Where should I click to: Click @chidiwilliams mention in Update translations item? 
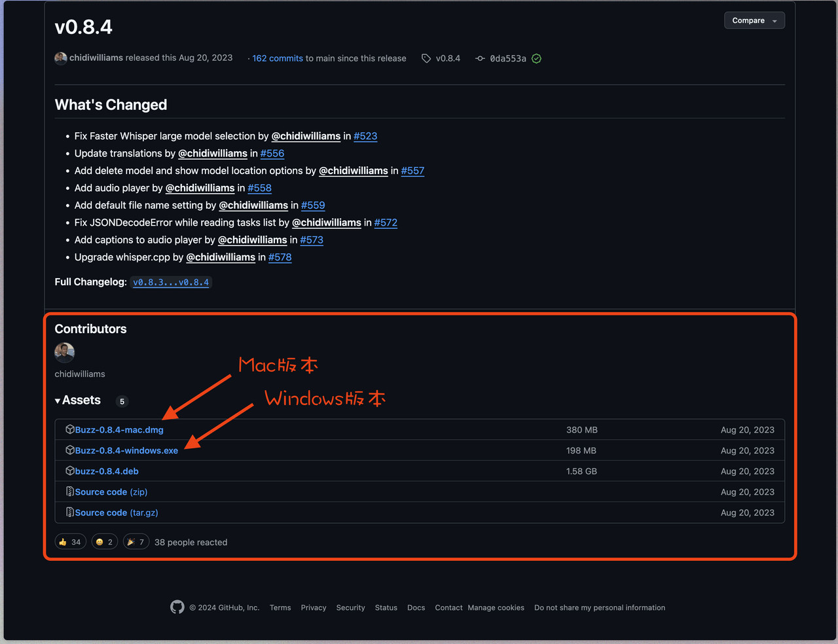213,153
